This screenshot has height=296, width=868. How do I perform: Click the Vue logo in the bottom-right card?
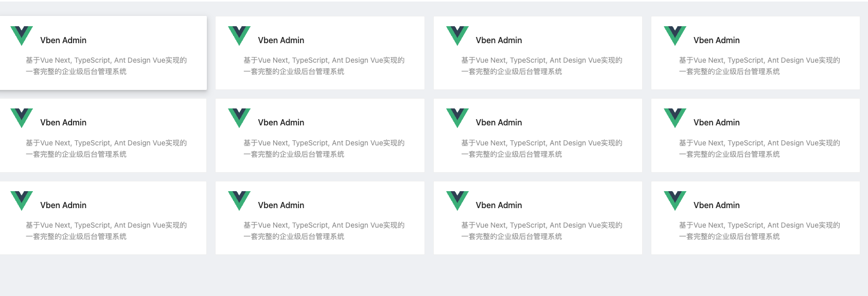pos(675,199)
